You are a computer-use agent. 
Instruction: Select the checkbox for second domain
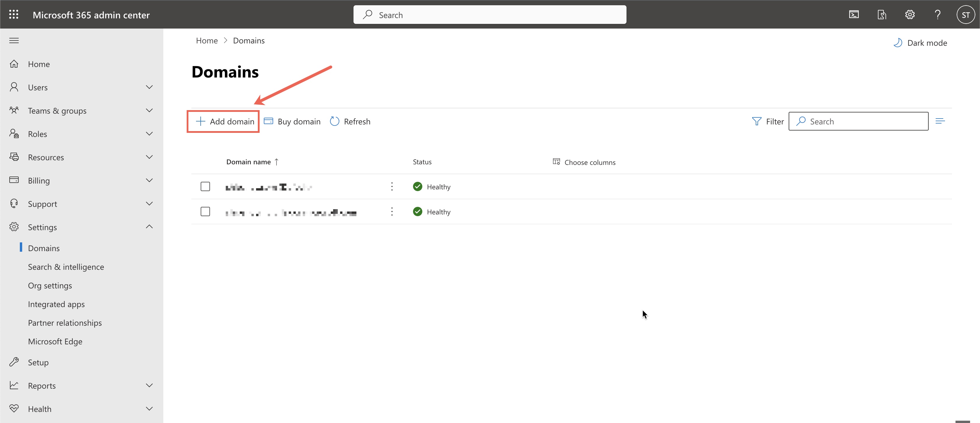[x=205, y=211]
